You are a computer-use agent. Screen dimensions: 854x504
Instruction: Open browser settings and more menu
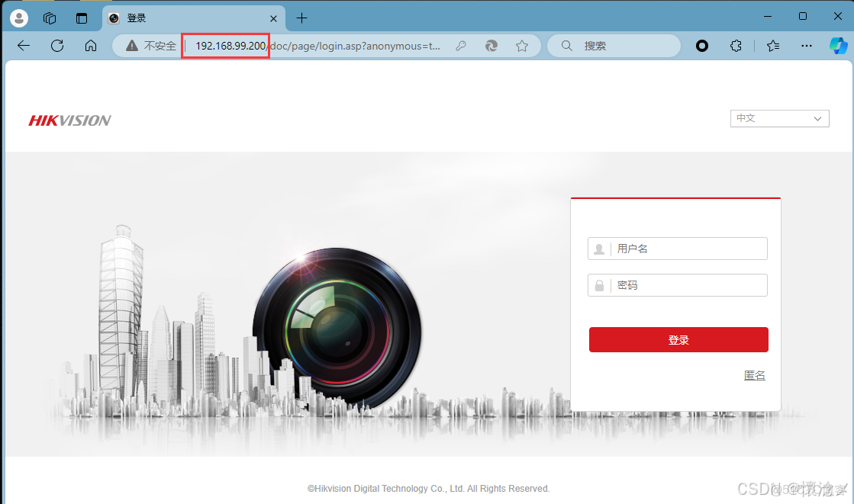pyautogui.click(x=807, y=46)
